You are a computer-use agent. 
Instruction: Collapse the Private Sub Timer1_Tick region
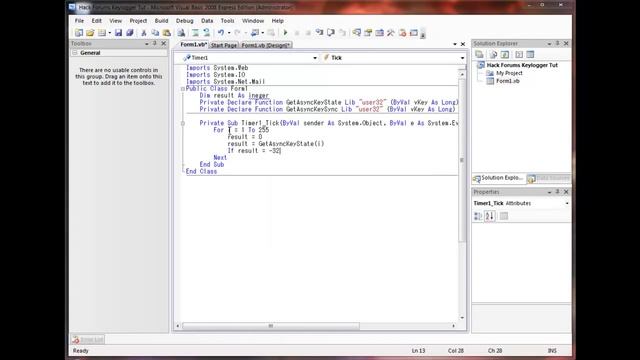(x=182, y=123)
